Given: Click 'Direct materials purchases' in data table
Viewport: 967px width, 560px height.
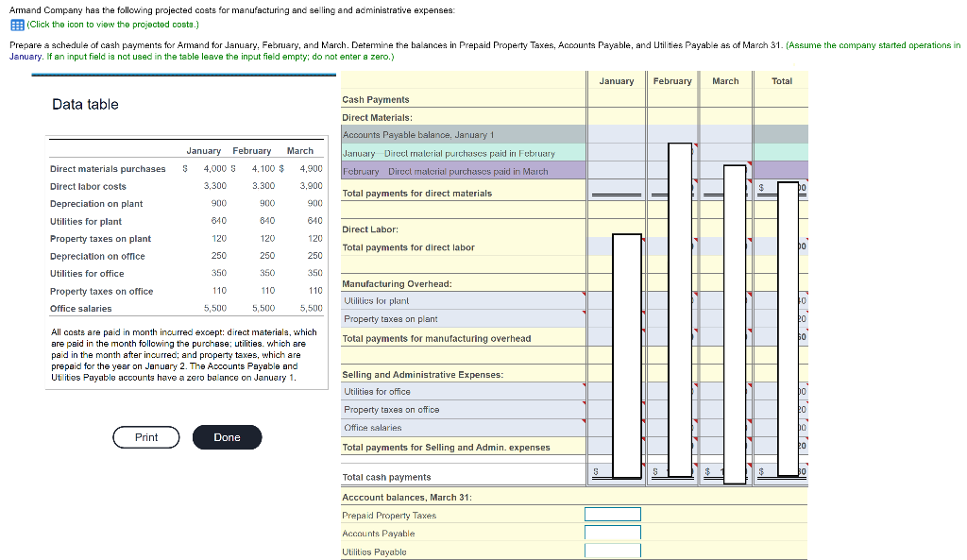Looking at the screenshot, I should [108, 169].
